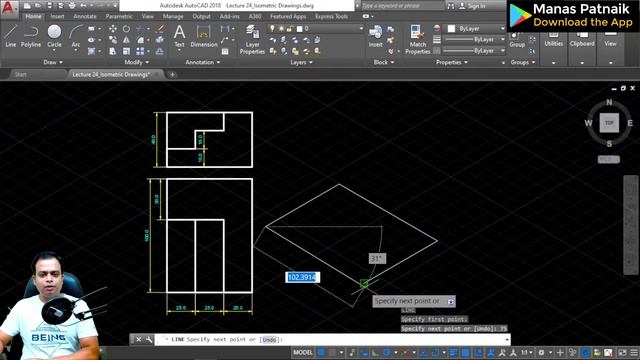Screen dimensions: 640x360
Task: Click the command line customize wrench icon
Action: [149, 340]
